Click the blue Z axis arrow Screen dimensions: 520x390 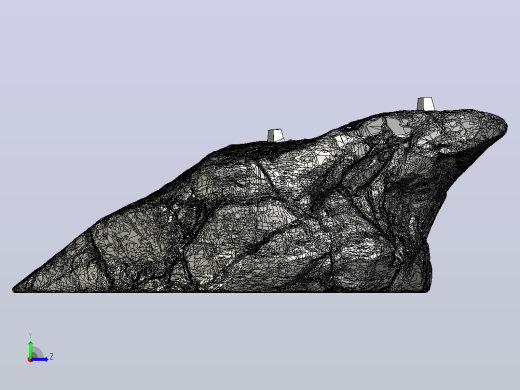(40, 359)
